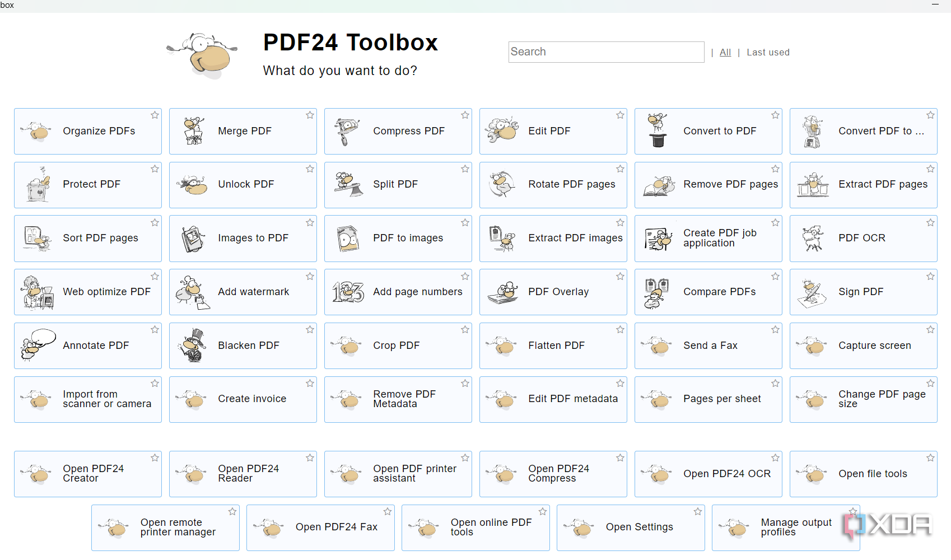This screenshot has height=560, width=951.
Task: Toggle the star on Sign PDF
Action: point(930,277)
